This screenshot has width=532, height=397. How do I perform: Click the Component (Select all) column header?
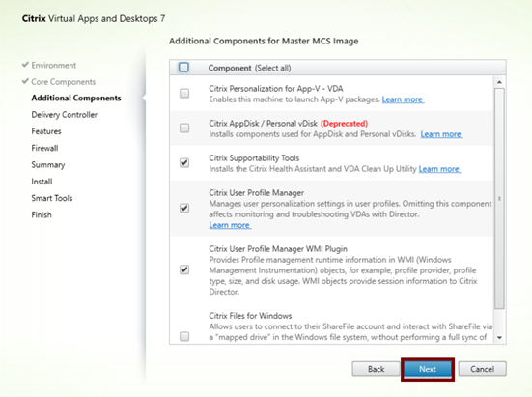(x=249, y=68)
